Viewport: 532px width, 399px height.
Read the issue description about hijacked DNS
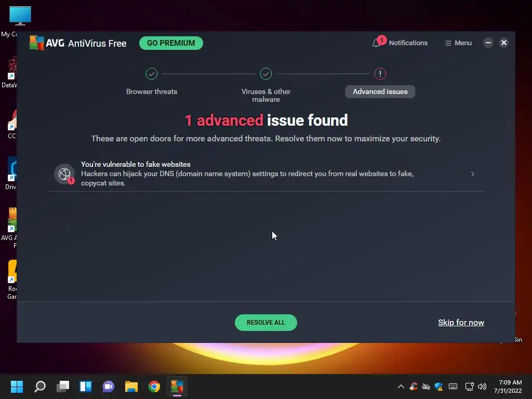[247, 179]
